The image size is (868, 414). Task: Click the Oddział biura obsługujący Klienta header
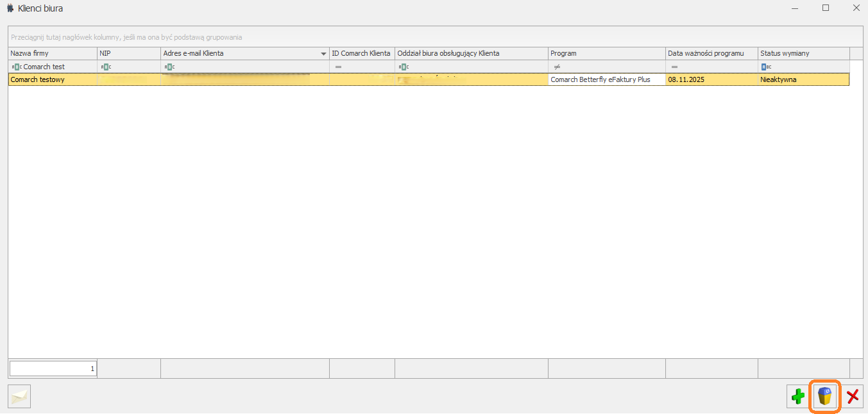(472, 53)
